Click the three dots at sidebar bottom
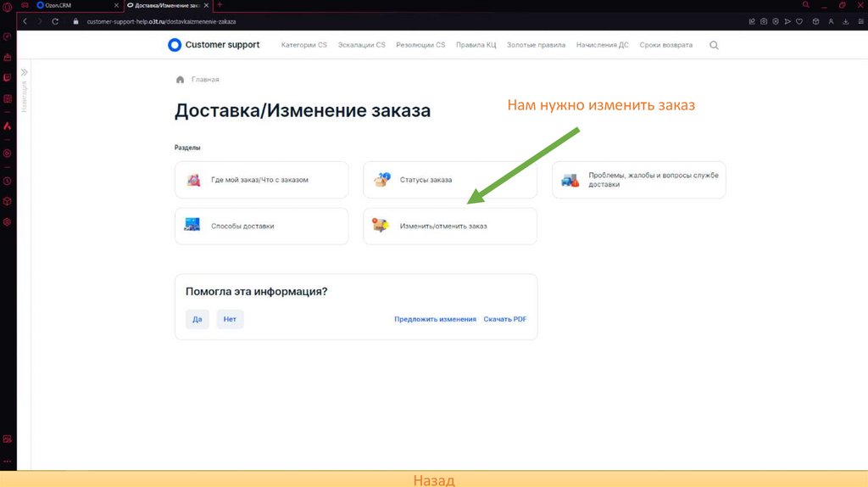Screen dimensions: 868x487 click(7, 461)
